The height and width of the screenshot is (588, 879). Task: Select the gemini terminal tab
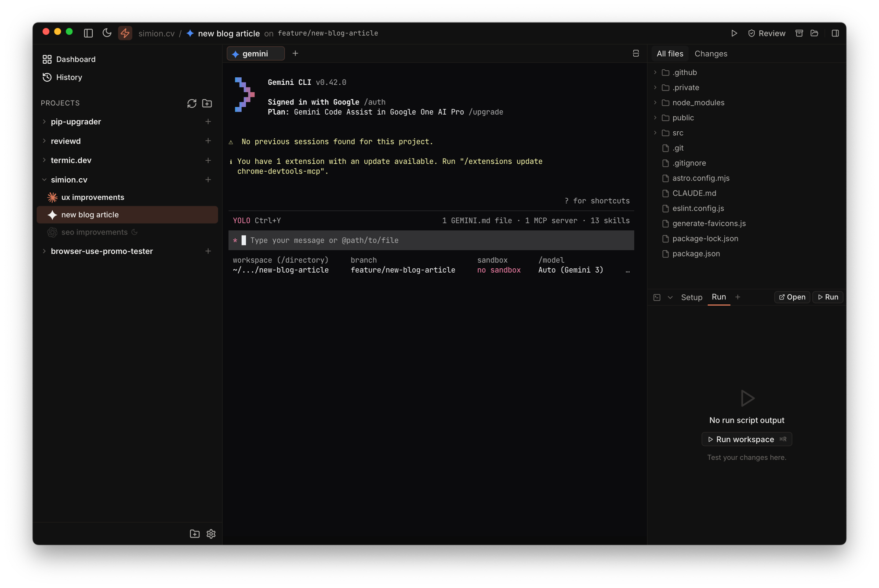[x=255, y=54]
